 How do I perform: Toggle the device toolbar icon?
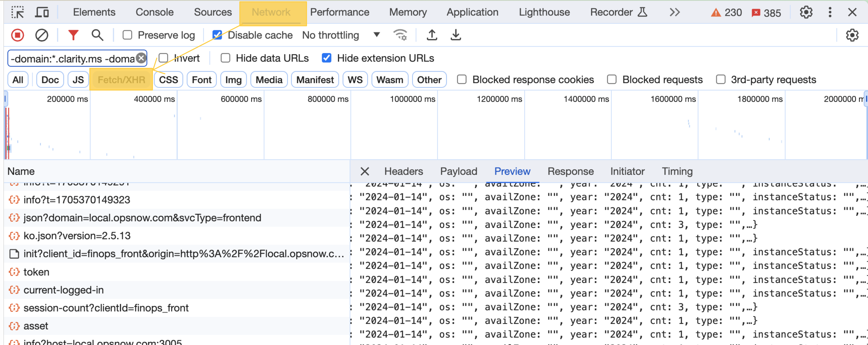[x=42, y=12]
